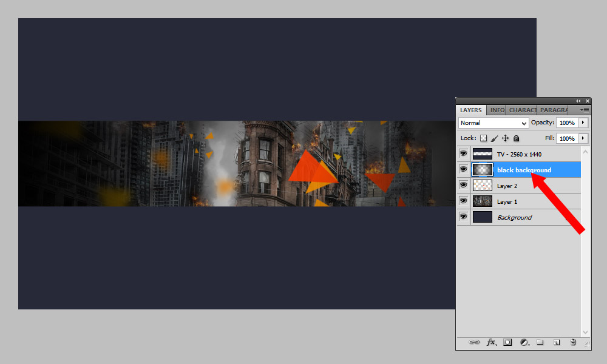Viewport: 607px width, 364px height.
Task: Click the layers list scroll up arrow
Action: click(x=585, y=152)
